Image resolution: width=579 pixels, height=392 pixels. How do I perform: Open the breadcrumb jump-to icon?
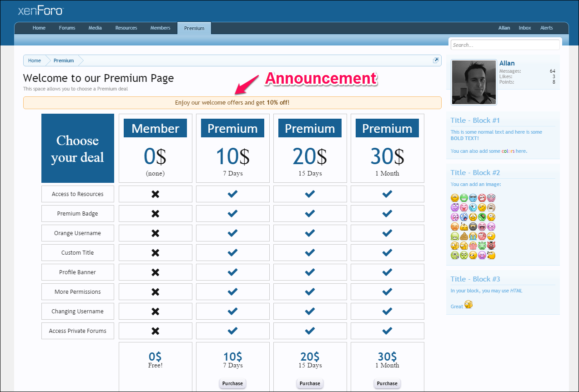click(x=436, y=60)
